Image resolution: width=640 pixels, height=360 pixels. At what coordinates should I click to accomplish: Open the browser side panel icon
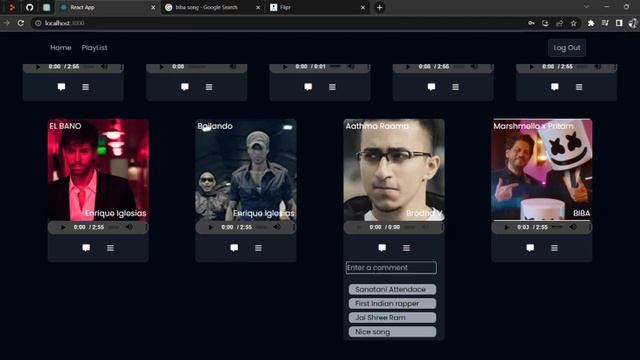click(619, 23)
